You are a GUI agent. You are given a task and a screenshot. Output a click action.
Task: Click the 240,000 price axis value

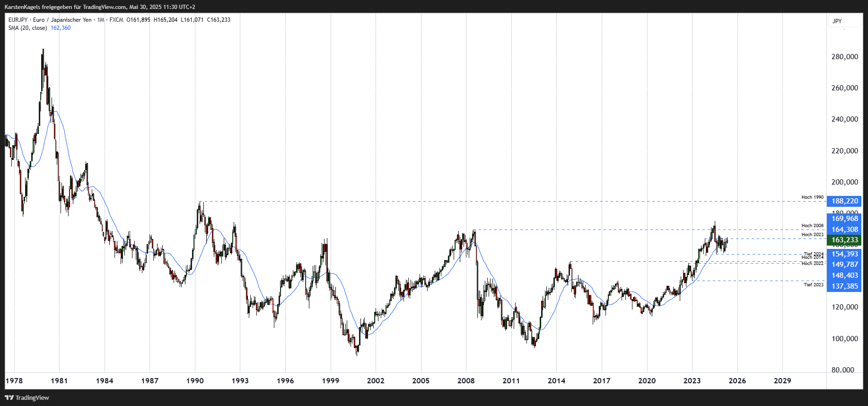point(844,119)
